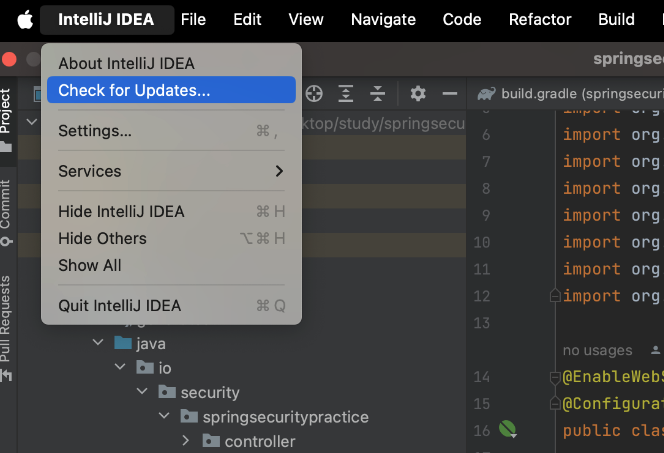Click the no usages inlay hint
The height and width of the screenshot is (453, 664).
[x=597, y=350]
